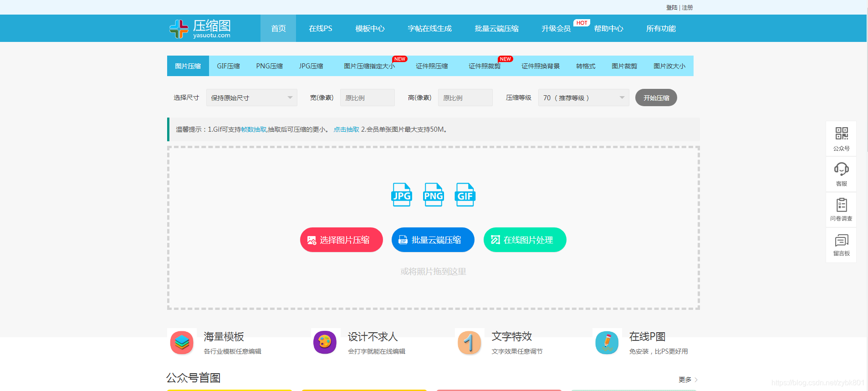Switch to the 转格式 tab
Viewport: 868px width, 391px height.
(586, 66)
